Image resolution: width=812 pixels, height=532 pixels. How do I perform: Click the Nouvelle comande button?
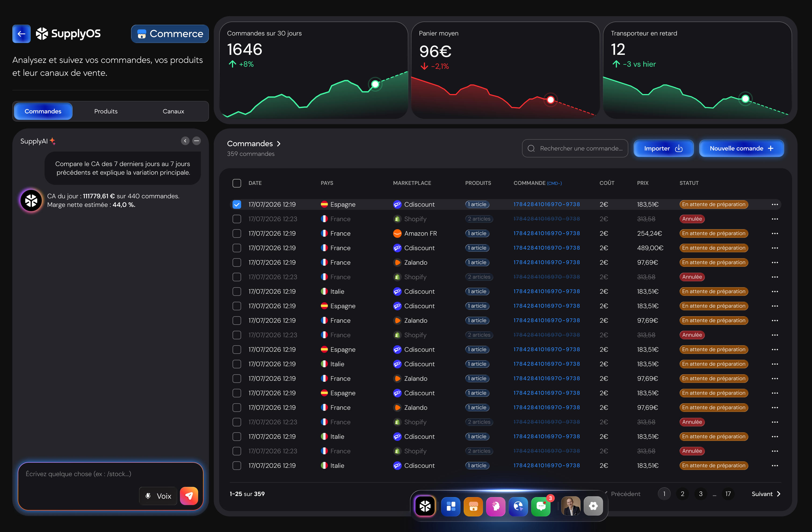(741, 149)
